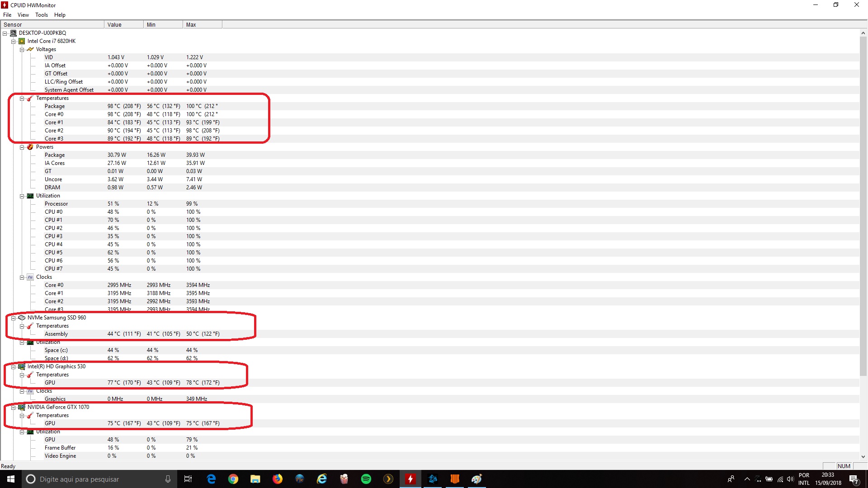Viewport: 868px width, 488px height.
Task: Click the Intel Core i7 6820HK processor icon
Action: click(x=22, y=41)
